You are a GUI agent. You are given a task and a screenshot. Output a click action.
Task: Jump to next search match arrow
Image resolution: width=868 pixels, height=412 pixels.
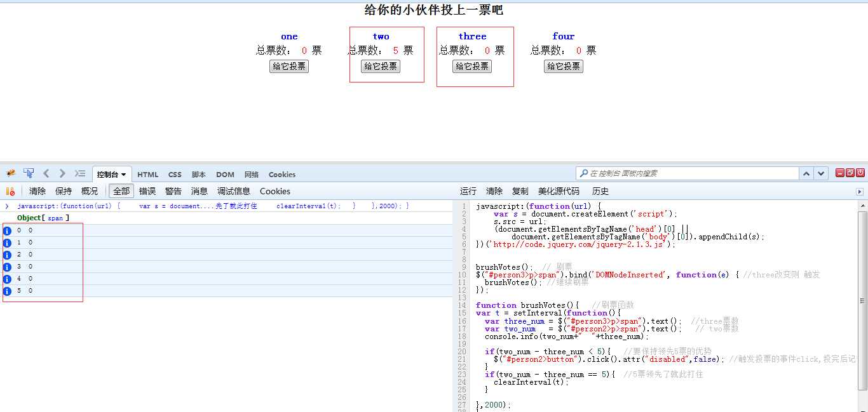pyautogui.click(x=822, y=173)
